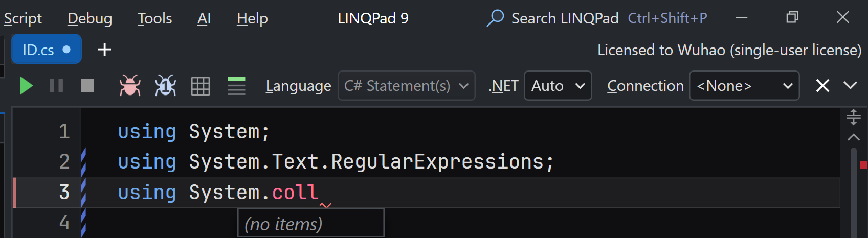Open the Connection <None> dropdown
The height and width of the screenshot is (238, 868).
click(x=744, y=86)
